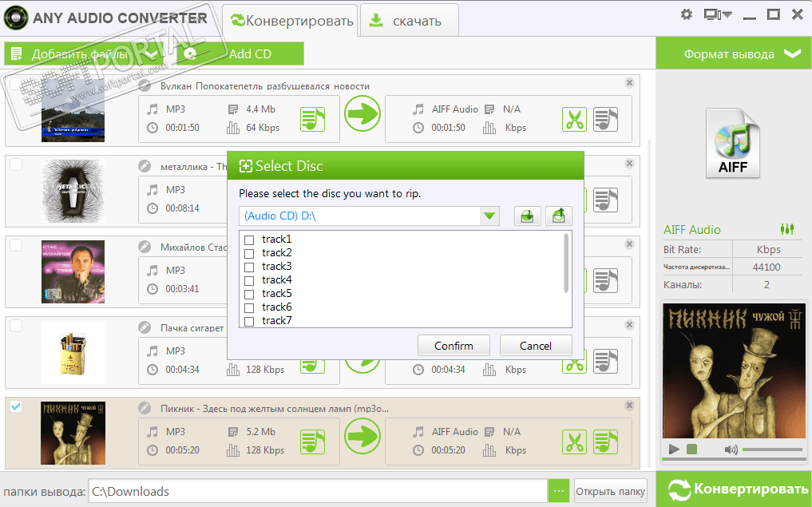Open source tag info icon for Пикник file

coord(312,442)
